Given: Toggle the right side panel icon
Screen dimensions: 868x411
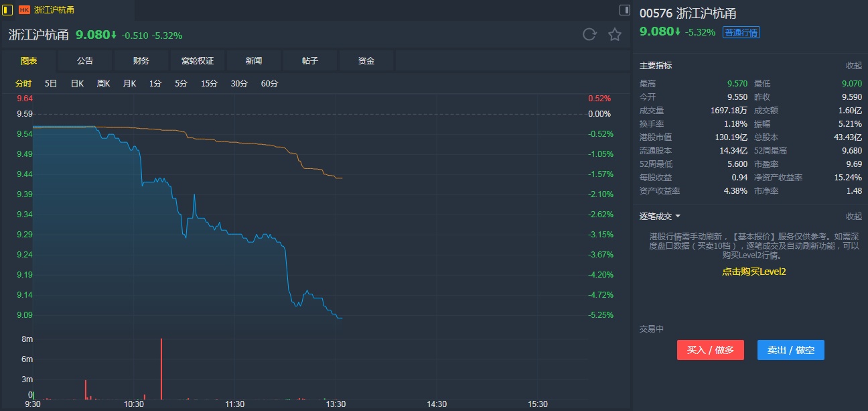Looking at the screenshot, I should pyautogui.click(x=624, y=10).
